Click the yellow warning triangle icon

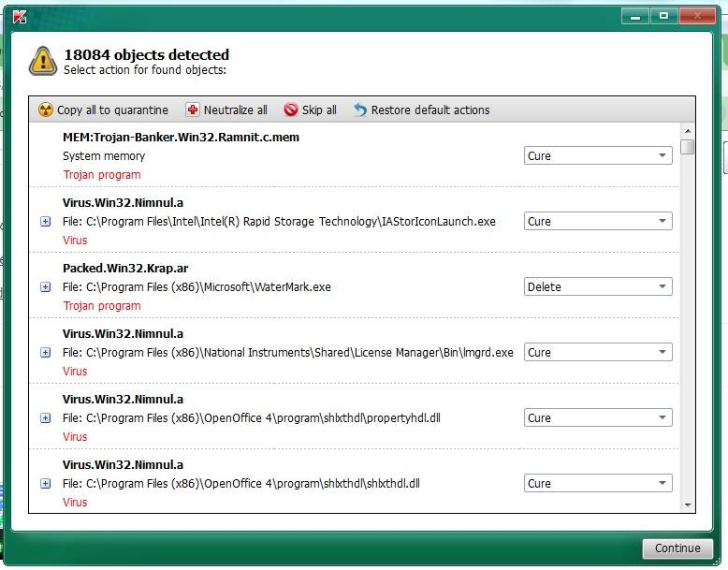click(x=43, y=61)
